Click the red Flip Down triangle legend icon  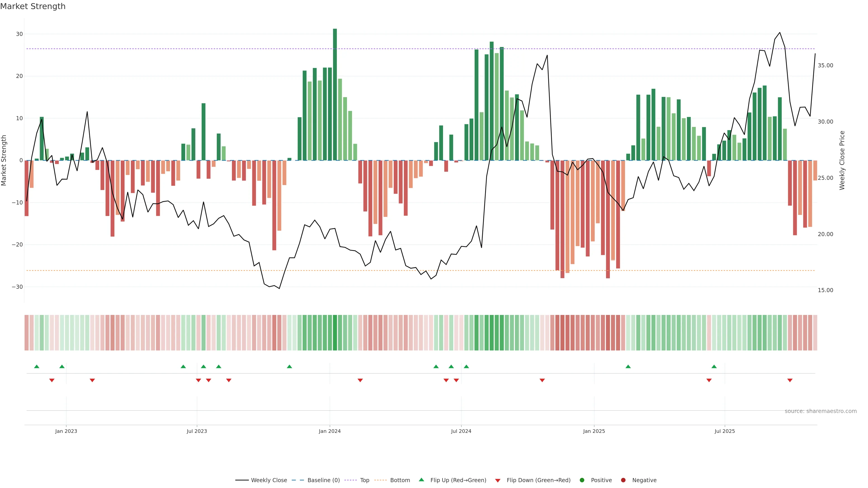pyautogui.click(x=498, y=481)
